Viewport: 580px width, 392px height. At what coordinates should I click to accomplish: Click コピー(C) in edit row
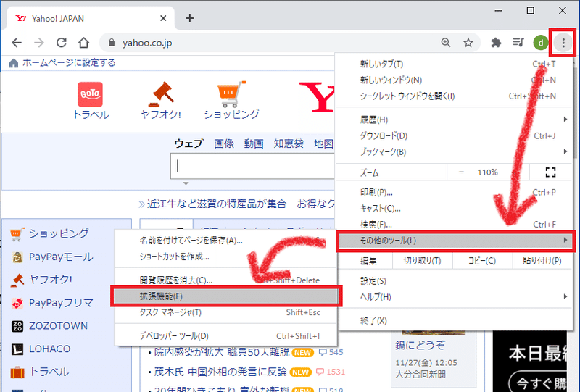[482, 261]
